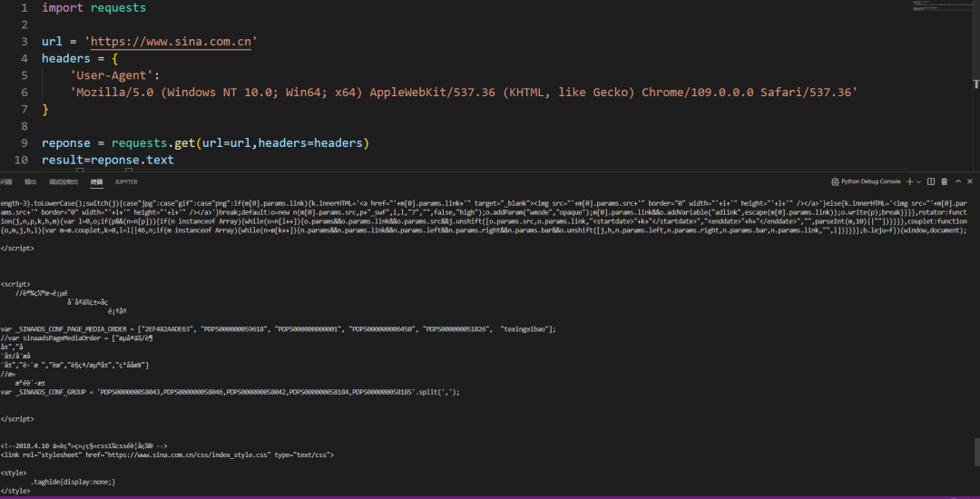Click the Mozilla/5.0 user agent string

click(464, 93)
